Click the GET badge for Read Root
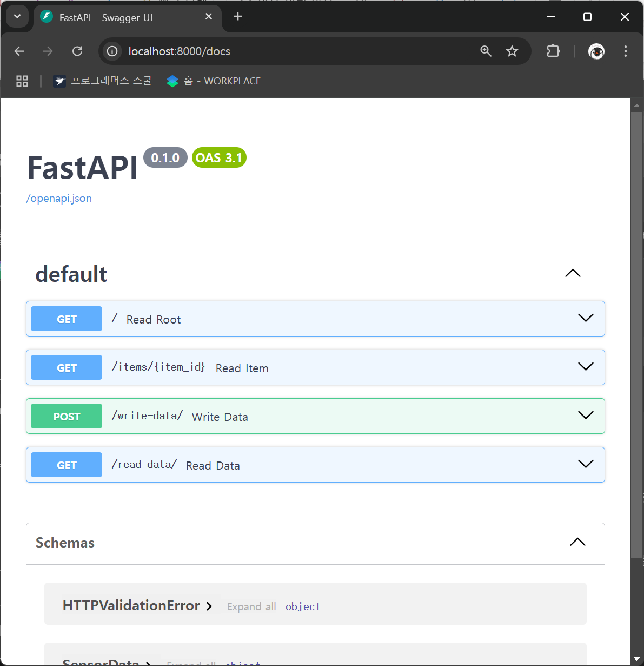 (67, 319)
